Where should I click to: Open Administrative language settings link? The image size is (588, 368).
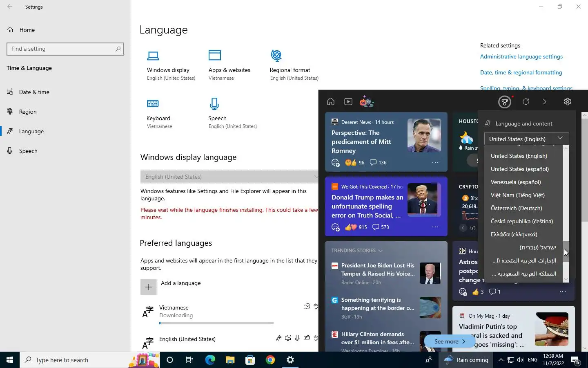pos(521,56)
